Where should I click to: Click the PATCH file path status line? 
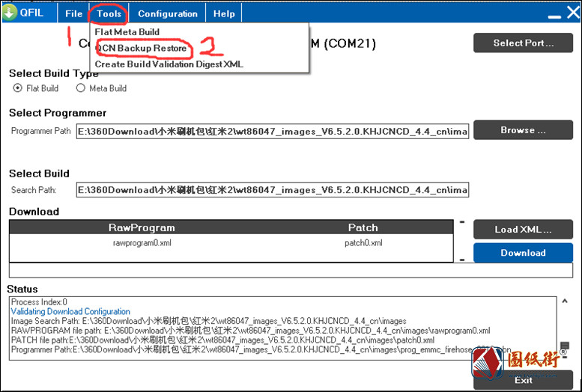coord(222,340)
